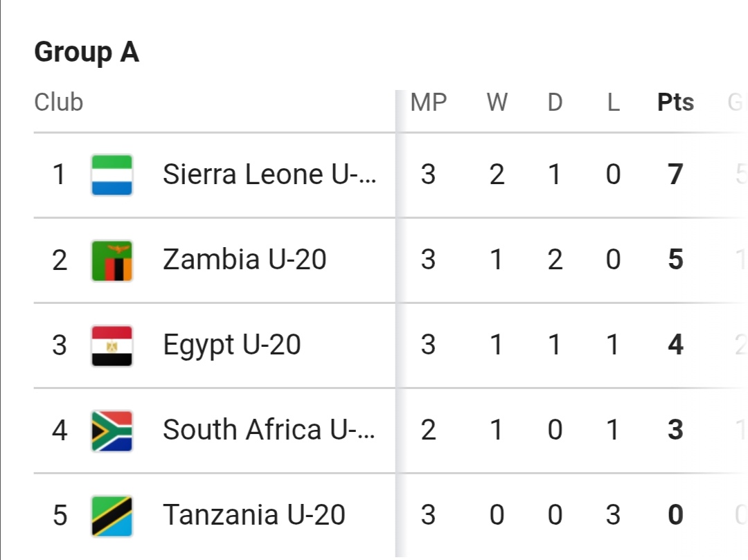Image resolution: width=748 pixels, height=560 pixels.
Task: Click the D column header
Action: pyautogui.click(x=555, y=102)
